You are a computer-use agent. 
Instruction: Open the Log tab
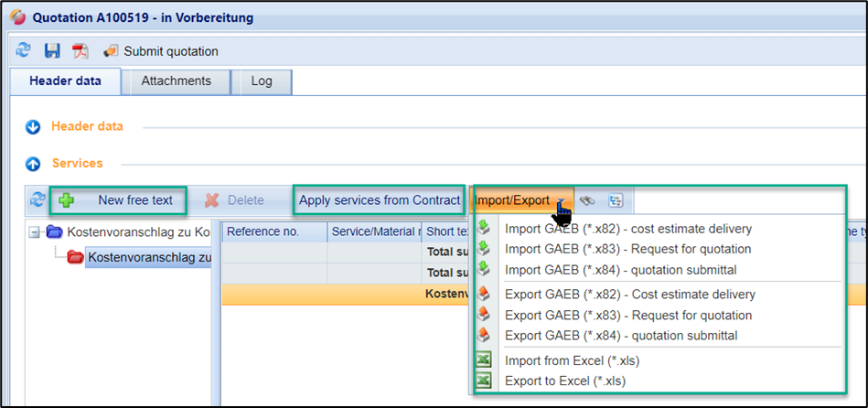(x=262, y=81)
